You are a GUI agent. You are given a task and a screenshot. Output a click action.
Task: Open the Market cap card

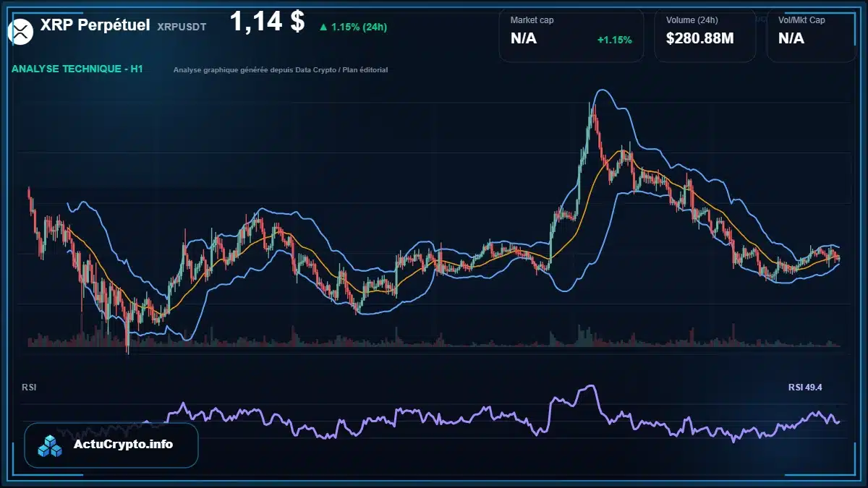click(571, 35)
